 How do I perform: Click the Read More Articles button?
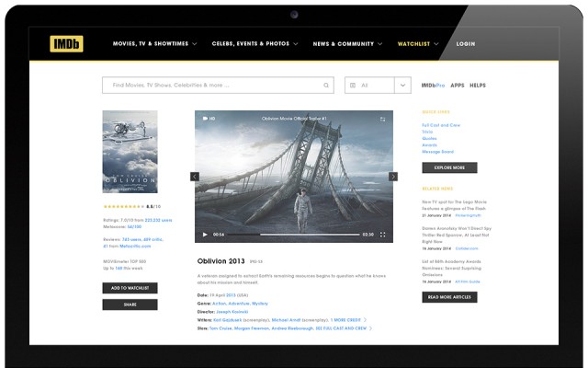(449, 297)
